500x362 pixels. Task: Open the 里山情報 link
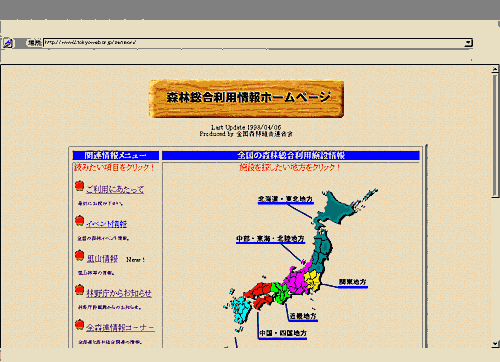pyautogui.click(x=102, y=259)
